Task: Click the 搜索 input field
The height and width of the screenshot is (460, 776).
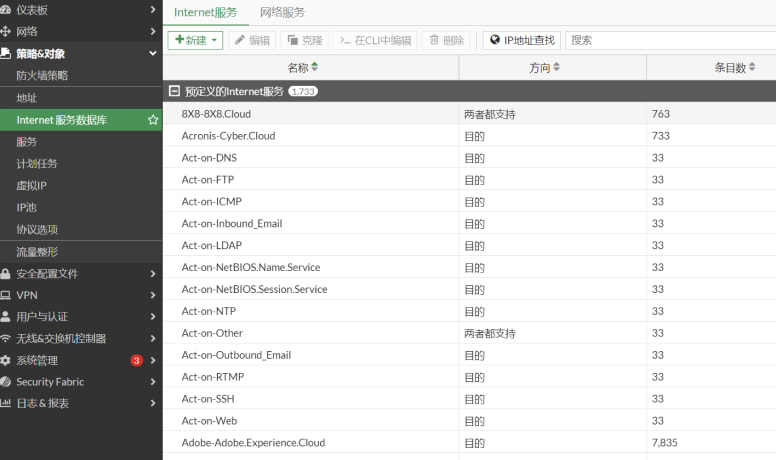Action: pos(668,40)
